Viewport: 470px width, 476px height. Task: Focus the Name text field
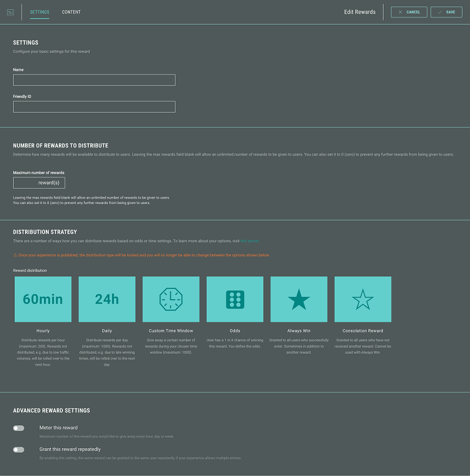point(94,80)
